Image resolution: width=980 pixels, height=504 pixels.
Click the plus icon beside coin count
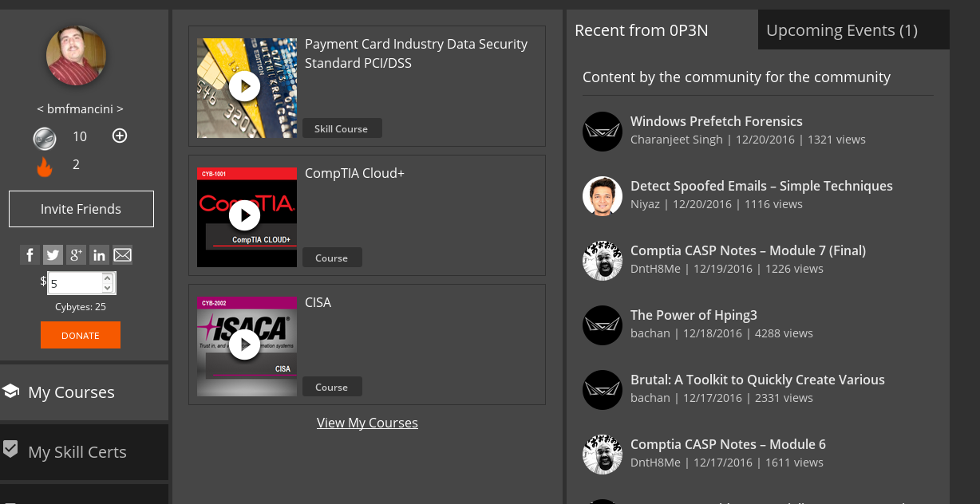click(120, 136)
